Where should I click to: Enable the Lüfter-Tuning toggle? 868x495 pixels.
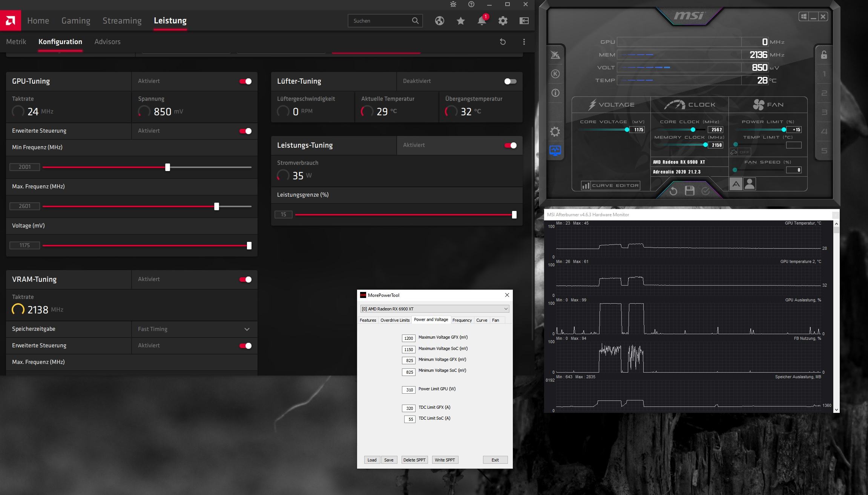point(511,81)
